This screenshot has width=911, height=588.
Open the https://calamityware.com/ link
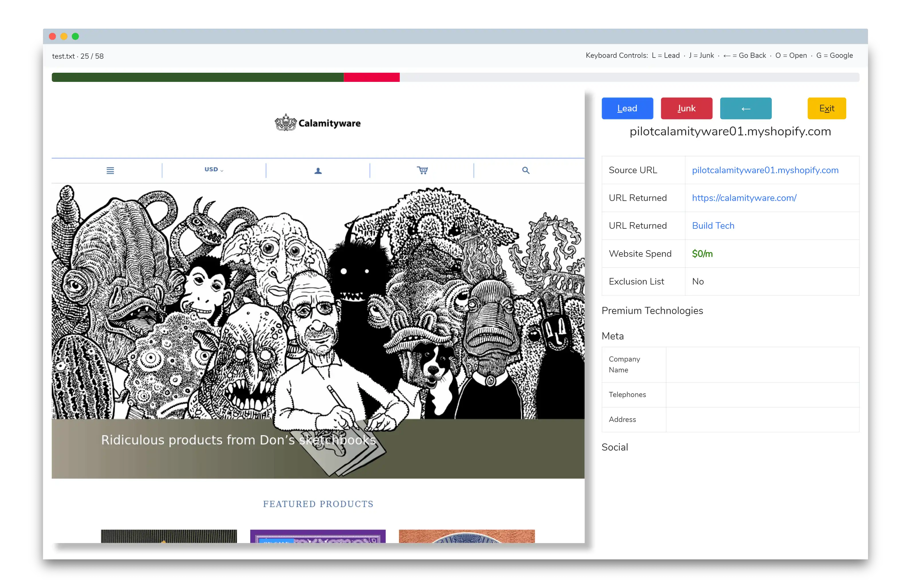[x=744, y=198]
